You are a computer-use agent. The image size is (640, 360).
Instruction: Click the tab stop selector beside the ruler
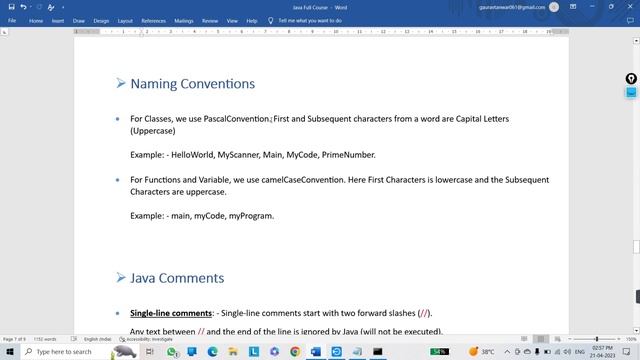(x=4, y=32)
